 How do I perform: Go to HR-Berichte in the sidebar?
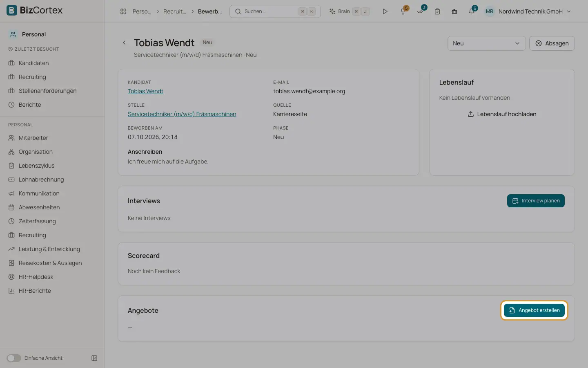coord(35,291)
